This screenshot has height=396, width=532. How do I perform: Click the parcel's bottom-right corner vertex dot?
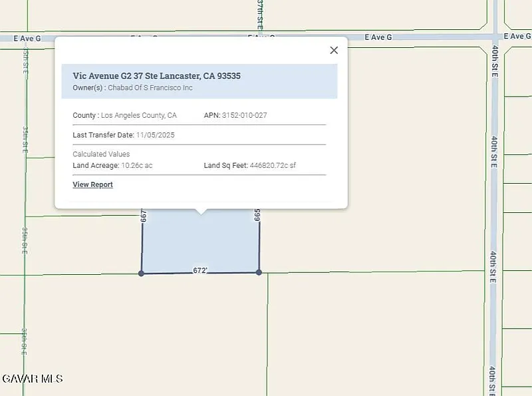click(x=259, y=272)
